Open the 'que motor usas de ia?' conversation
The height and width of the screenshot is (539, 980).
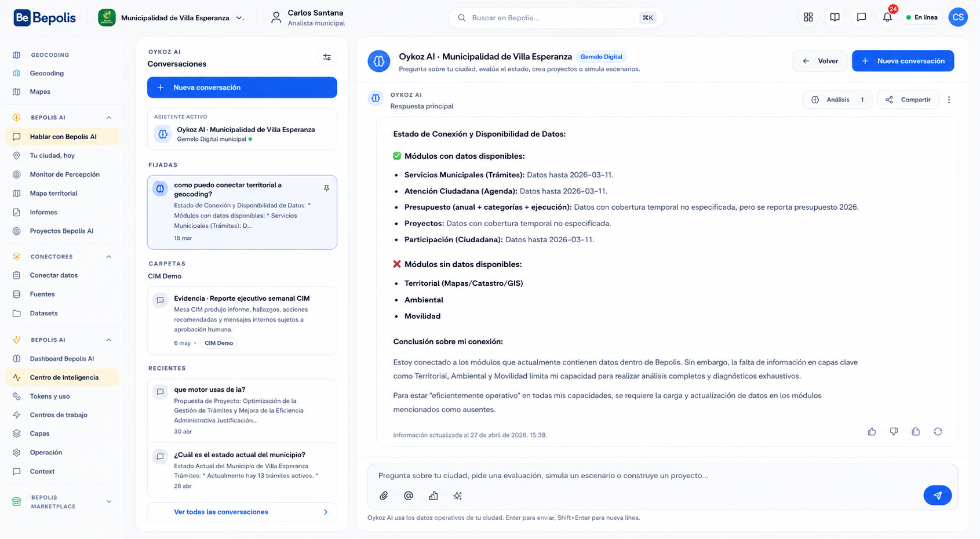[242, 410]
